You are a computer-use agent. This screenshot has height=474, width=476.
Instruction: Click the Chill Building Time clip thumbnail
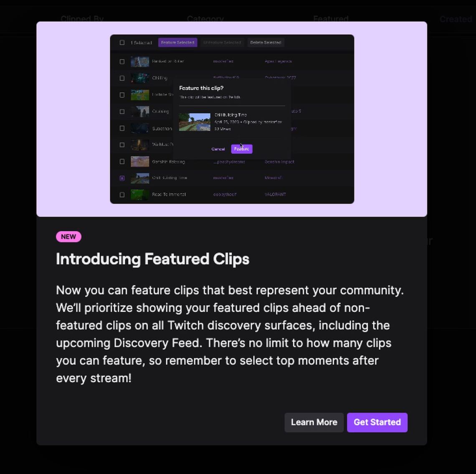click(194, 122)
